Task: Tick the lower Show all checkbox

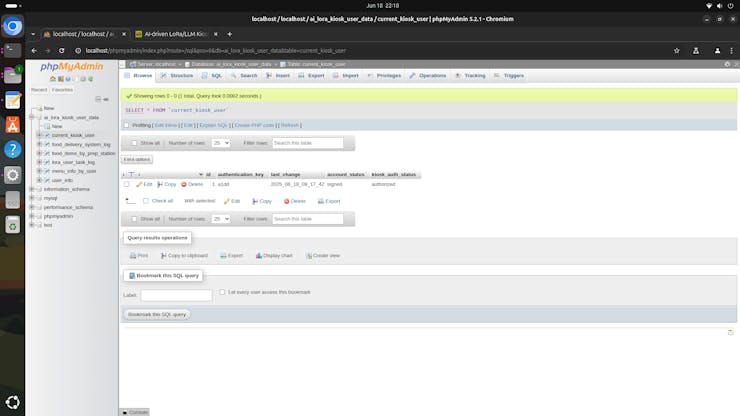Action: coord(135,219)
